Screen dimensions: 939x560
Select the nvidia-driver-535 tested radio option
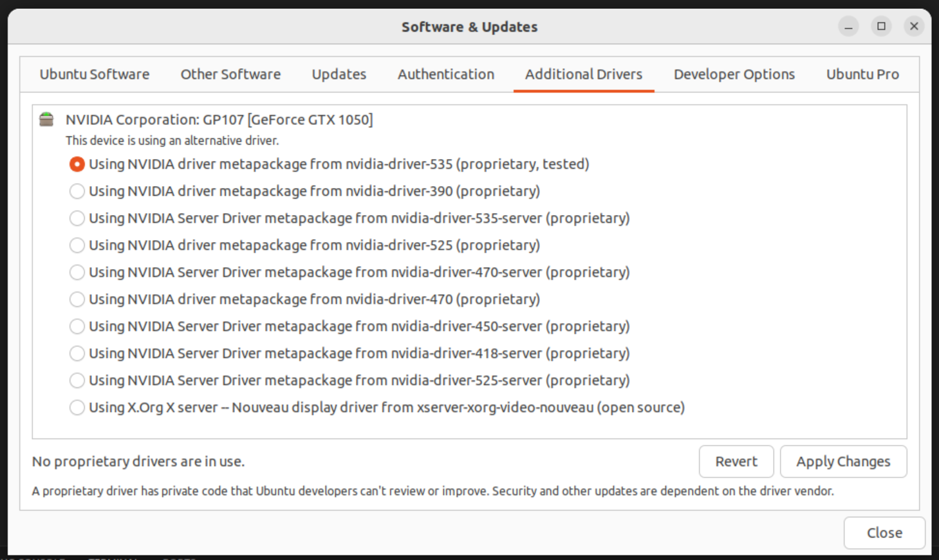pyautogui.click(x=77, y=165)
